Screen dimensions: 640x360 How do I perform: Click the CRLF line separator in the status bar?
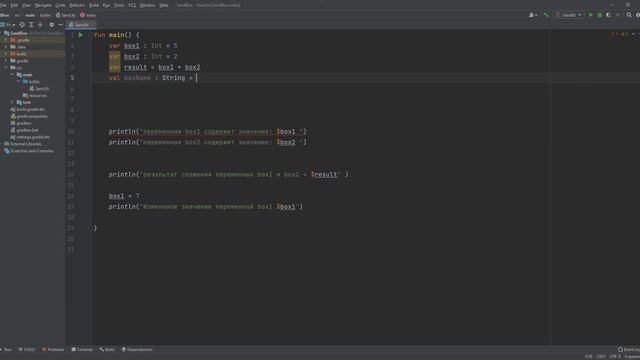[x=601, y=356]
